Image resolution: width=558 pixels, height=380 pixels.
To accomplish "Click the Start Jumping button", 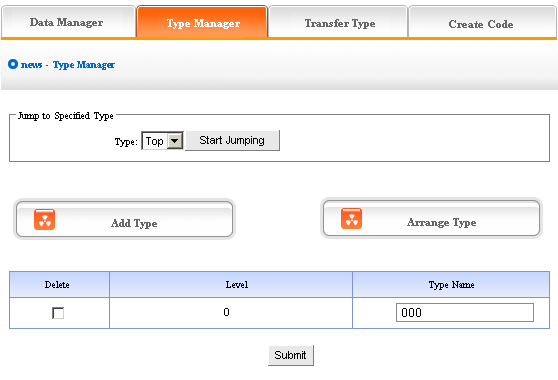I will coord(232,141).
